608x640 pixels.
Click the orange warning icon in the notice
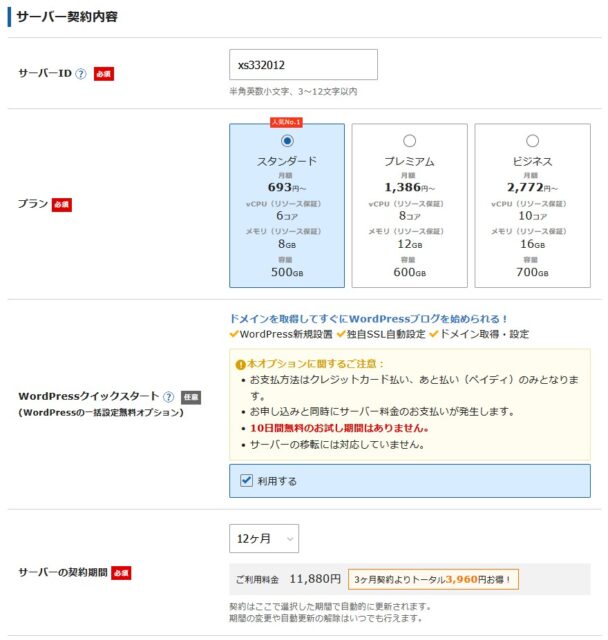click(x=240, y=364)
